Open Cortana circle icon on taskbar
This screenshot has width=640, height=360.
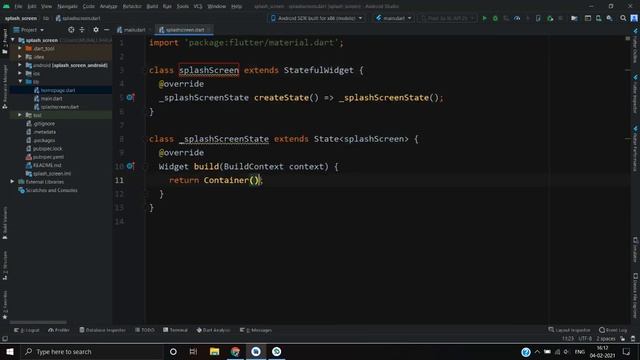tap(173, 351)
